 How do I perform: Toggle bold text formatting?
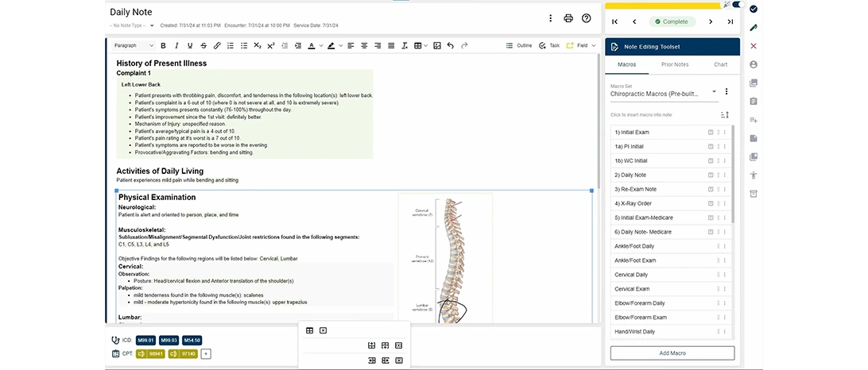coord(164,46)
